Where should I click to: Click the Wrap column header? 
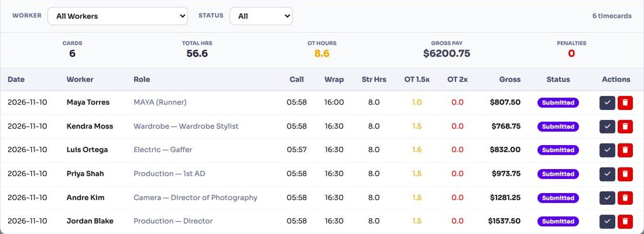[334, 80]
